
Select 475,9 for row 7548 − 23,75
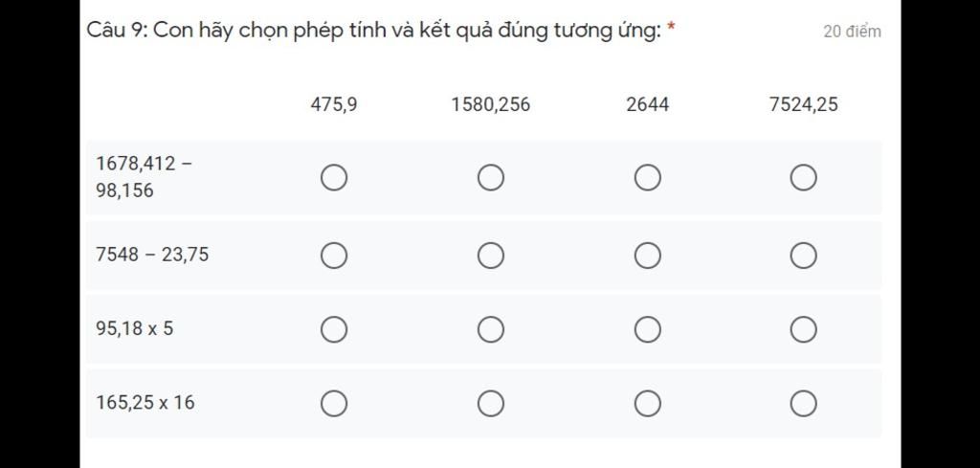coord(334,255)
